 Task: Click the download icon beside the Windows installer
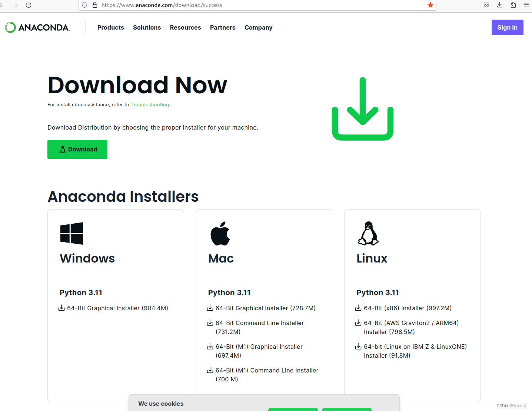(x=61, y=308)
